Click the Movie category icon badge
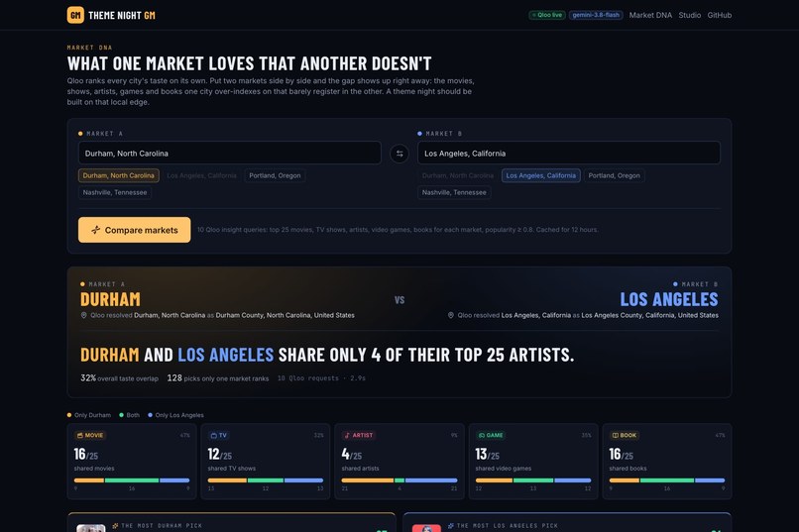Viewport: 799px width, 532px height. (x=90, y=435)
